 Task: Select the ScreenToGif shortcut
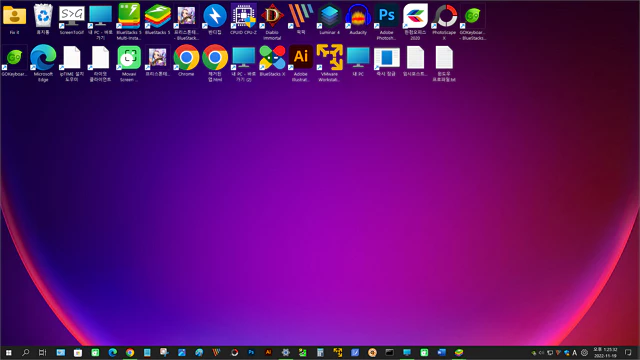point(71,19)
